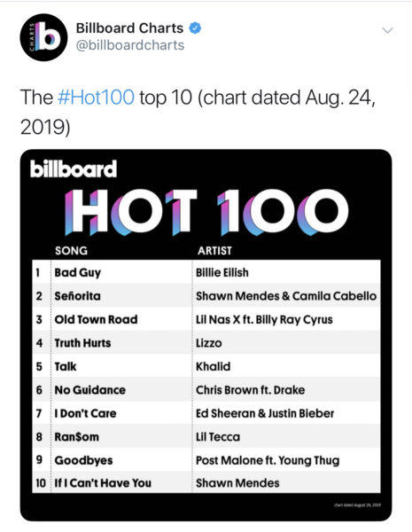
Task: Click If I Can't Have You row
Action: point(206,482)
